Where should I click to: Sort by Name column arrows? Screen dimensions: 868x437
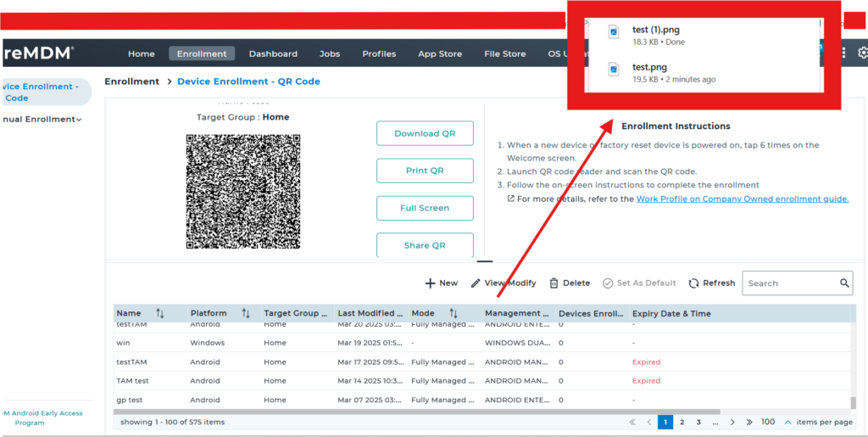[160, 313]
